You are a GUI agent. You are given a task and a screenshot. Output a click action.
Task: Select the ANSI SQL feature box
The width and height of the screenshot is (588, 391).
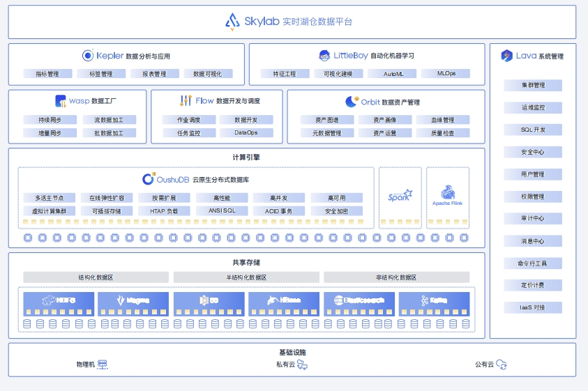point(222,210)
